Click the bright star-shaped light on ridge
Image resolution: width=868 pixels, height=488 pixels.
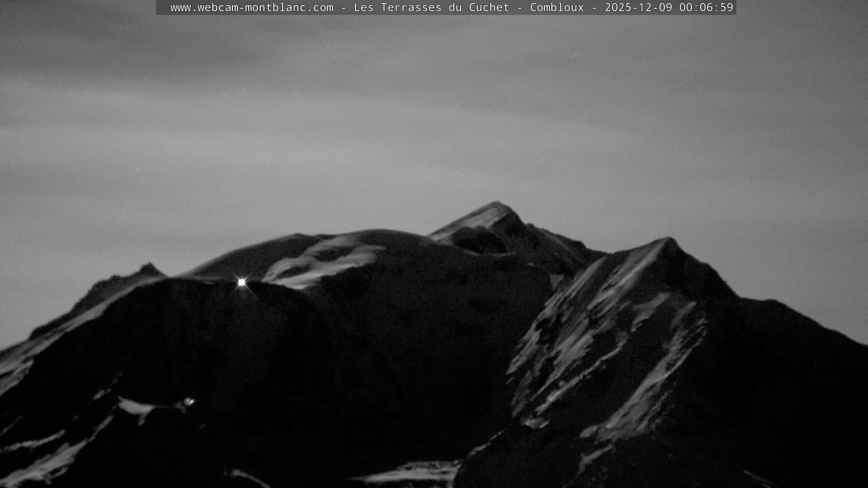pyautogui.click(x=242, y=282)
